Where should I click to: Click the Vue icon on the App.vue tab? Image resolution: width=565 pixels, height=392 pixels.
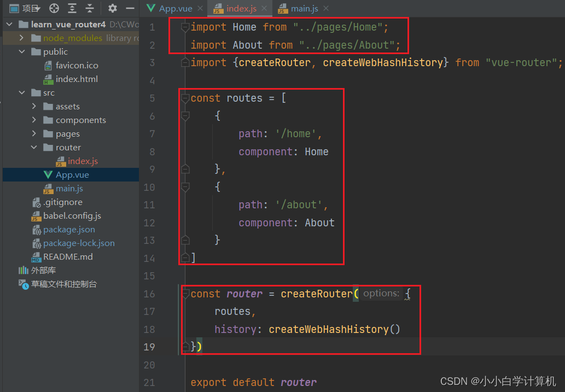(x=150, y=8)
